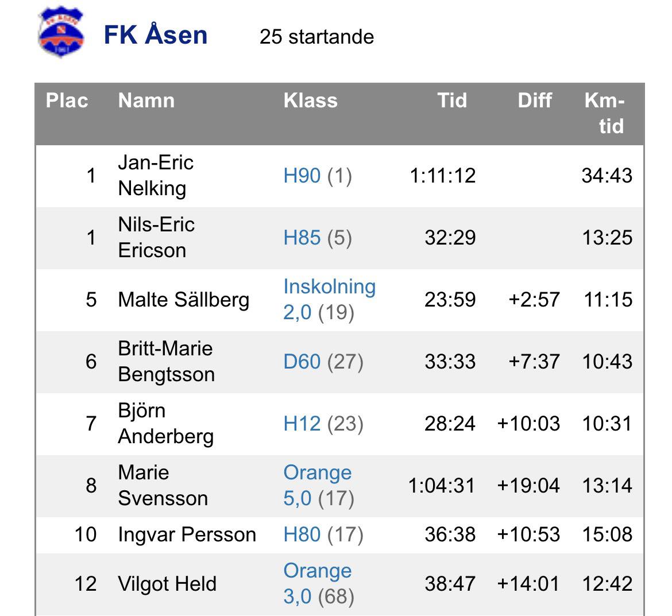
Task: Click the Namn column header
Action: [x=146, y=101]
